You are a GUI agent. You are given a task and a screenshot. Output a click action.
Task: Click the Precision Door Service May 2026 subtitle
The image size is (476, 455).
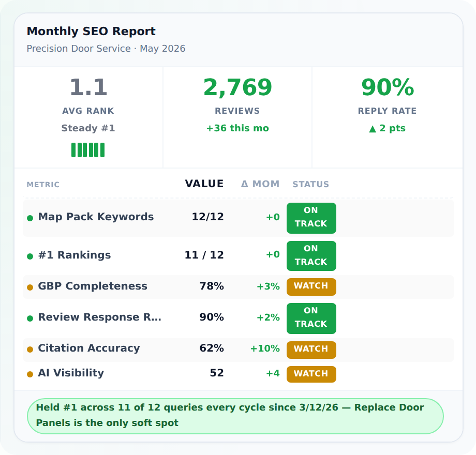(106, 49)
